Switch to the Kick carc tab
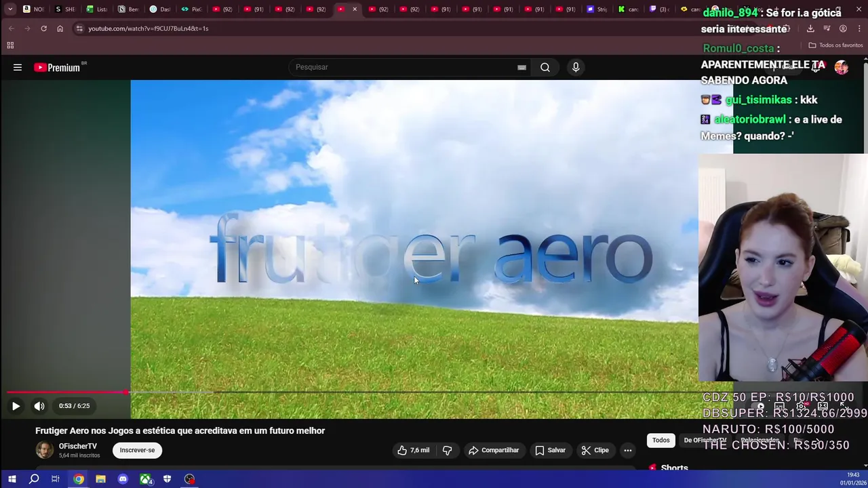Screen dimensions: 868x488 pos(629,9)
